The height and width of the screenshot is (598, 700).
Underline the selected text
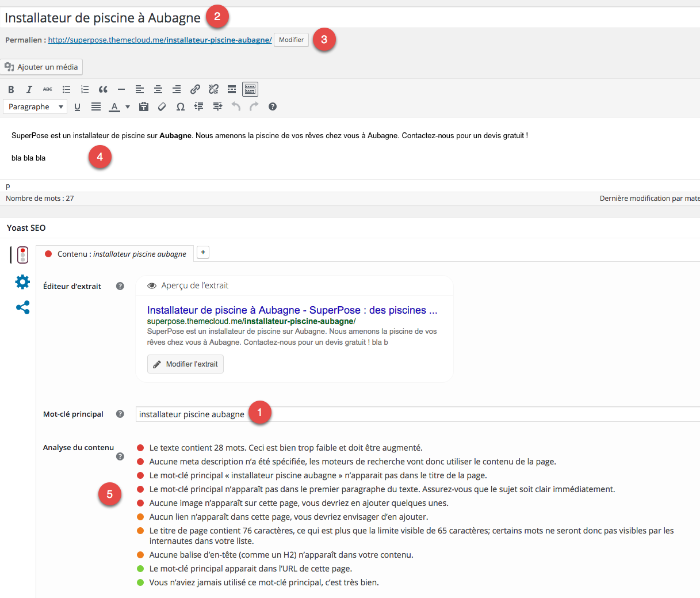77,106
